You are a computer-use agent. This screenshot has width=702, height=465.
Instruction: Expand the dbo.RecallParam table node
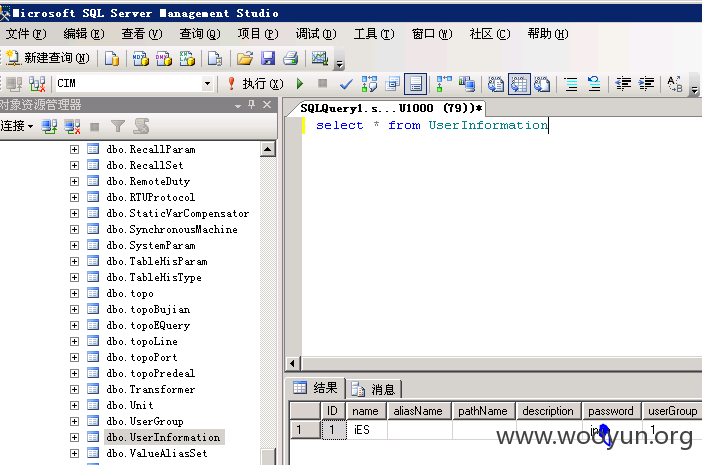click(74, 149)
